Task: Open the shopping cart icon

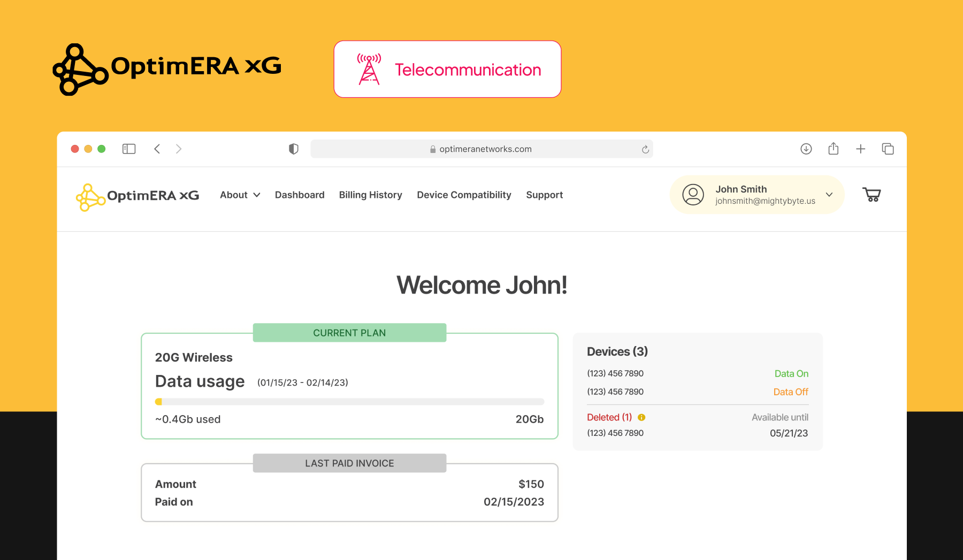Action: [872, 195]
